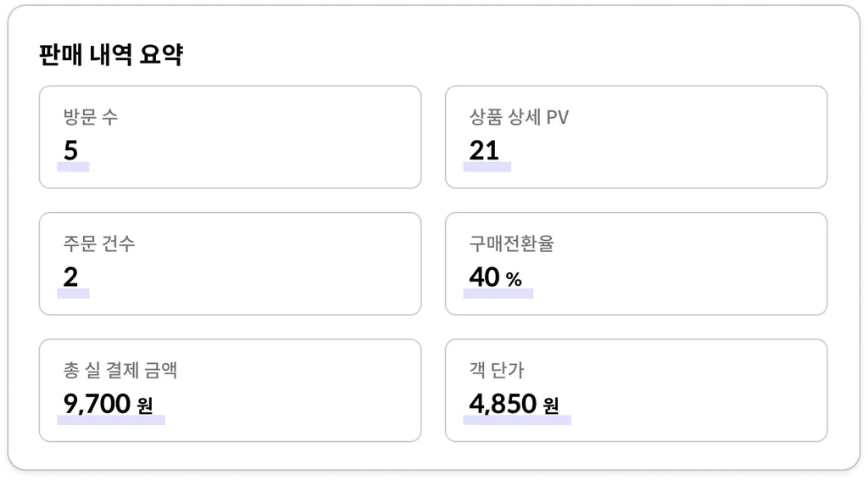
Task: Click the 구매전환율 label
Action: click(511, 243)
